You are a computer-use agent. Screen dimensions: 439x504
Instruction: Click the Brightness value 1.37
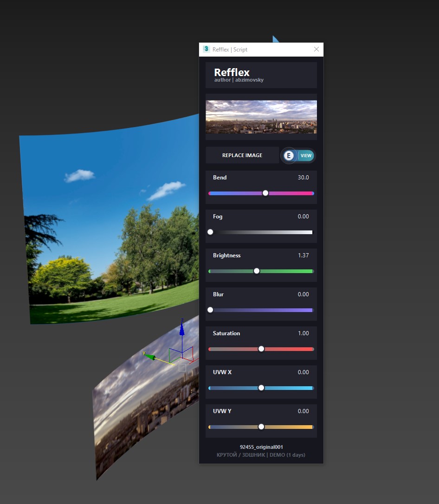pos(303,255)
